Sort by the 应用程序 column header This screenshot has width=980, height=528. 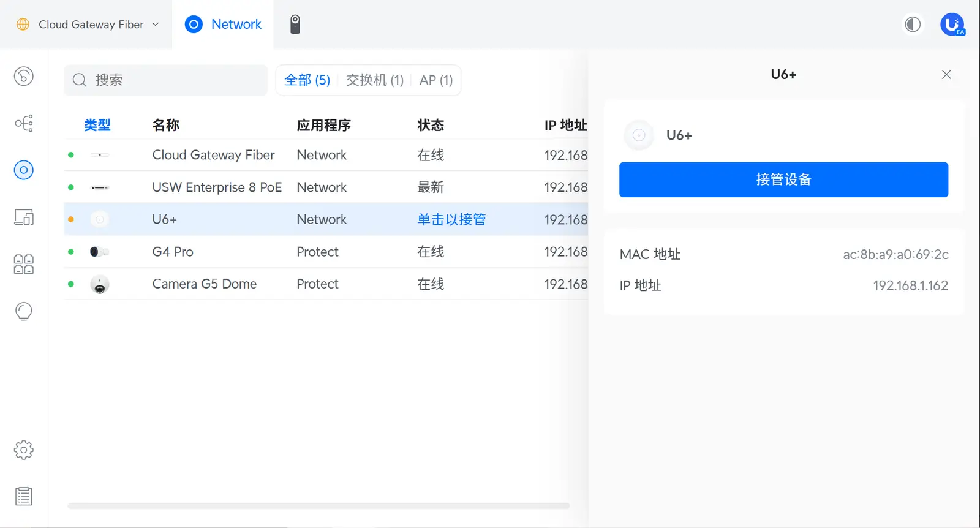[323, 125]
